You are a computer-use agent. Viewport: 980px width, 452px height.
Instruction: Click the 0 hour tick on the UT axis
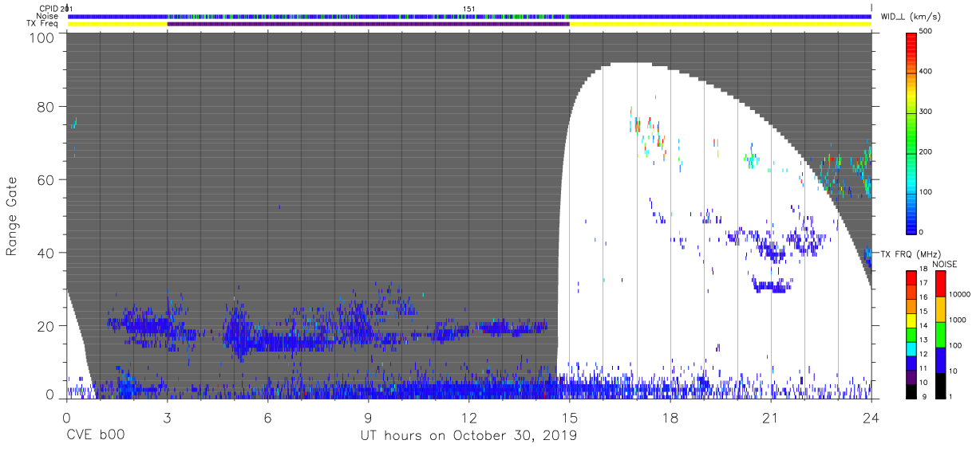(x=66, y=419)
